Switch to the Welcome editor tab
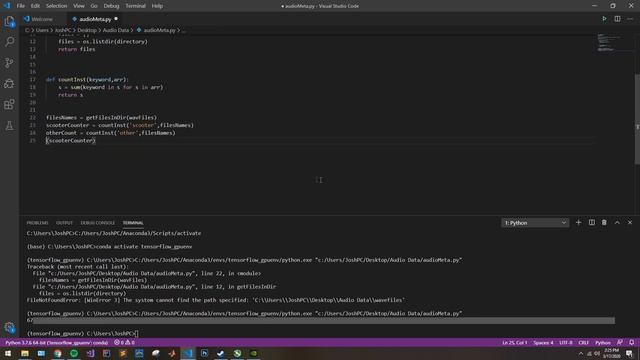 pyautogui.click(x=42, y=19)
